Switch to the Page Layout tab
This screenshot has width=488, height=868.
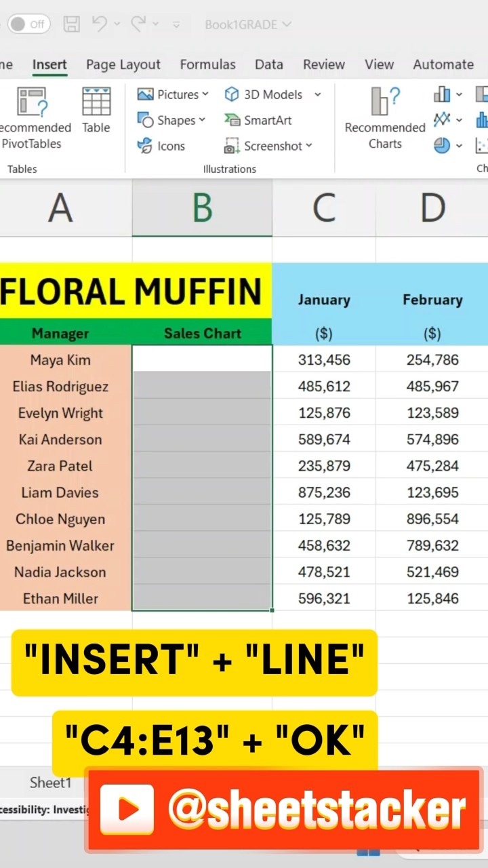[123, 64]
